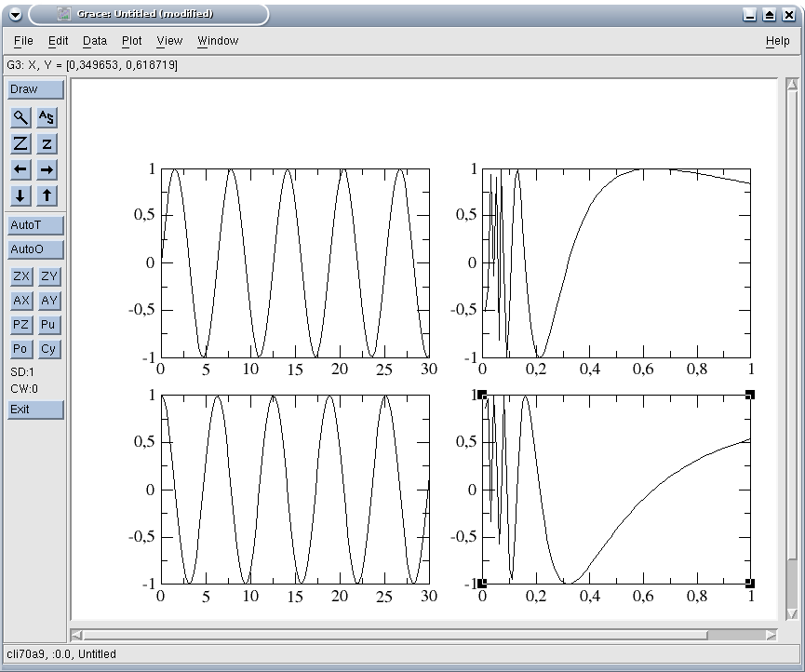Click the Draw redraw button

click(x=35, y=89)
